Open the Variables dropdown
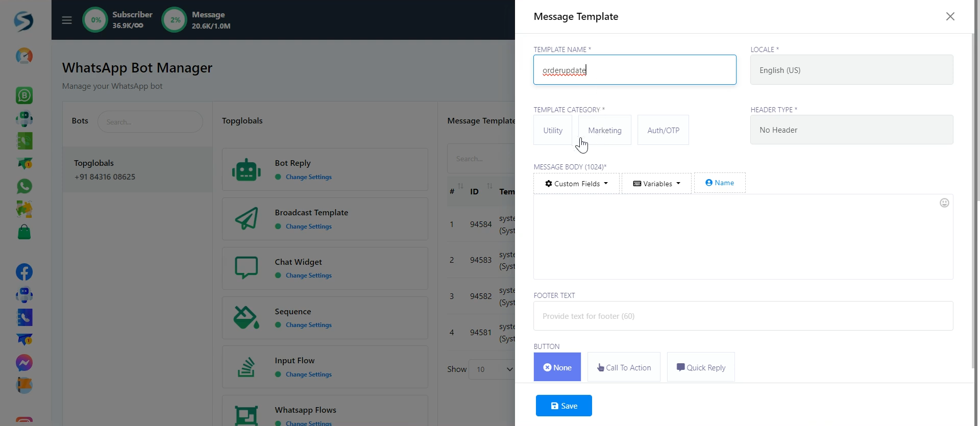Screen dimensions: 980x426 pyautogui.click(x=656, y=184)
